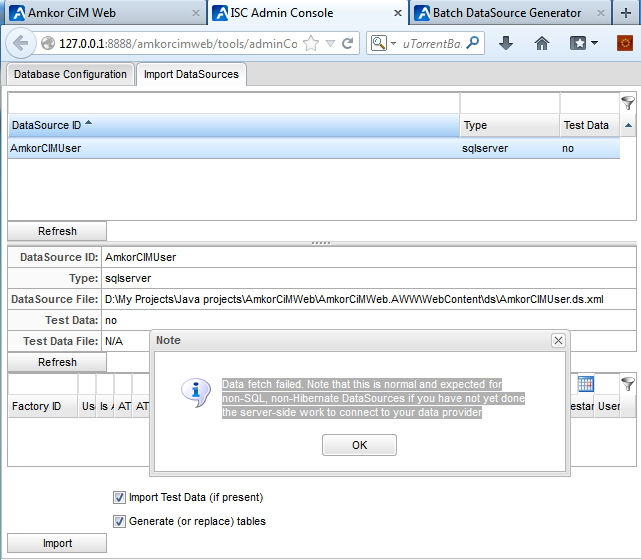Open the search engine selector dropdown
This screenshot has width=641, height=560.
(382, 44)
